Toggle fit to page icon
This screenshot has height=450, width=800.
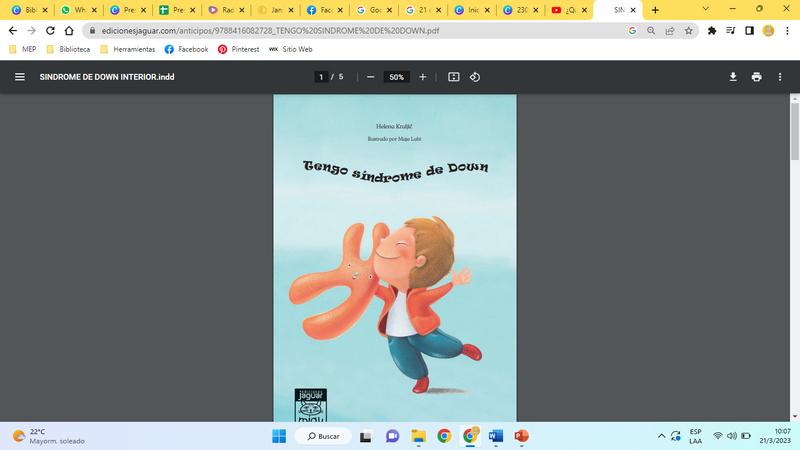click(x=454, y=77)
